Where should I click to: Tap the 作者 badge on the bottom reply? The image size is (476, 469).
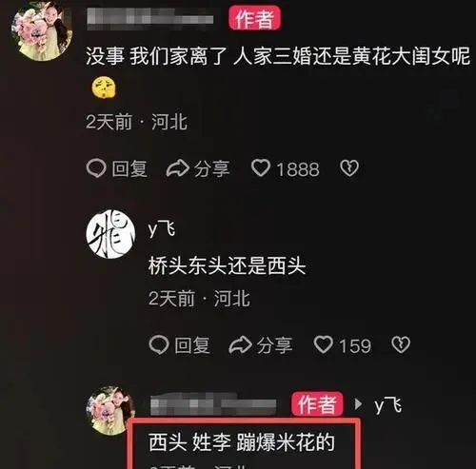tap(317, 404)
